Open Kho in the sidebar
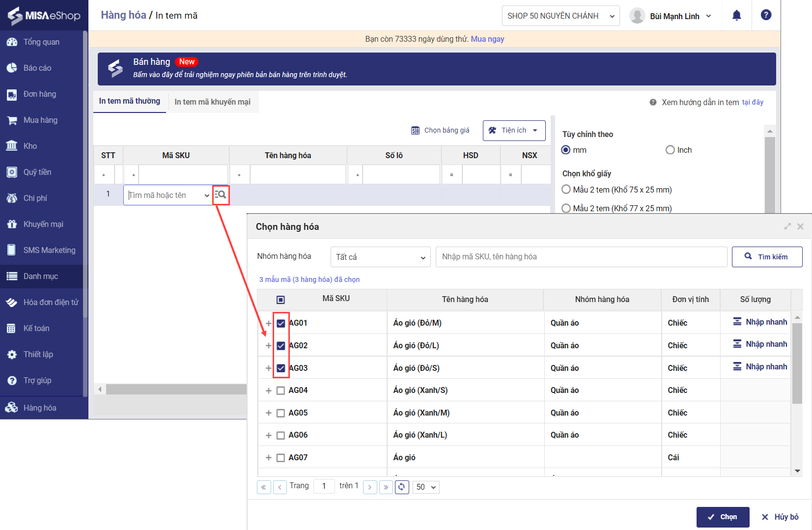This screenshot has width=812, height=530. pyautogui.click(x=30, y=146)
